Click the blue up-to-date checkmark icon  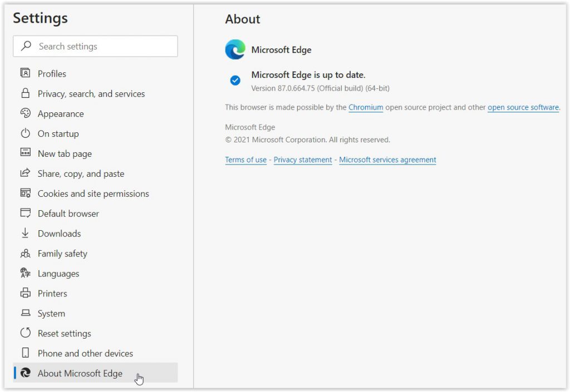click(x=235, y=80)
